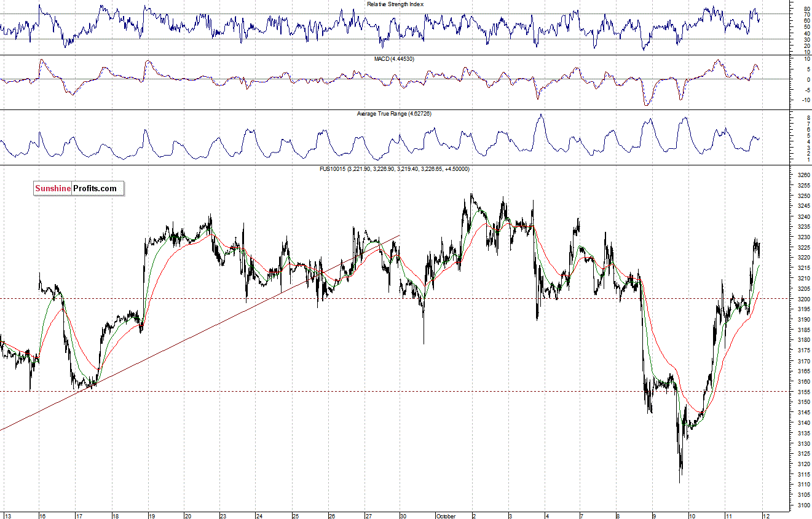Click the 'Relative Strength Index' panel title
812x519 pixels.
point(395,4)
